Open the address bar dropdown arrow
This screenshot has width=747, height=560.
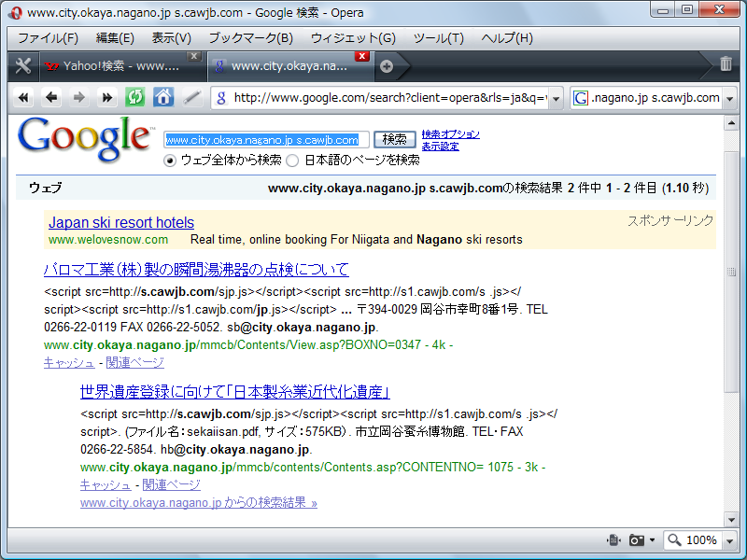(556, 99)
